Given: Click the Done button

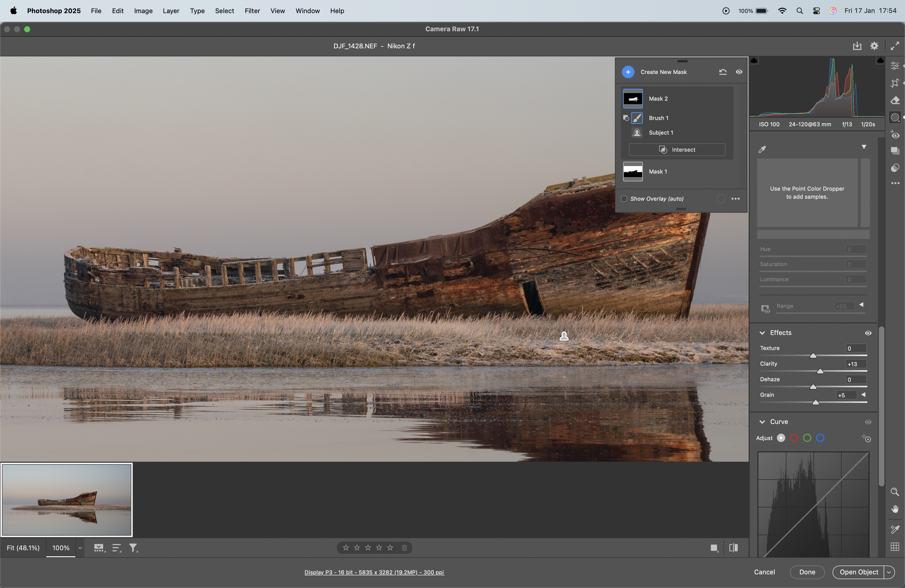Looking at the screenshot, I should click(807, 572).
